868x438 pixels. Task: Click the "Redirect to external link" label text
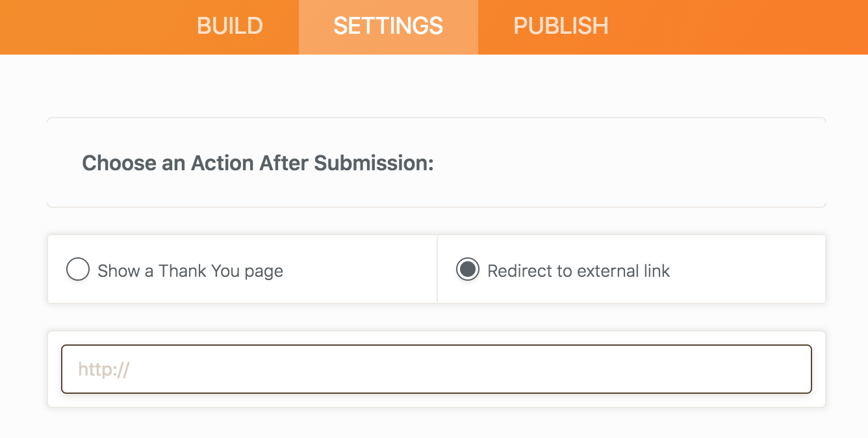[578, 271]
